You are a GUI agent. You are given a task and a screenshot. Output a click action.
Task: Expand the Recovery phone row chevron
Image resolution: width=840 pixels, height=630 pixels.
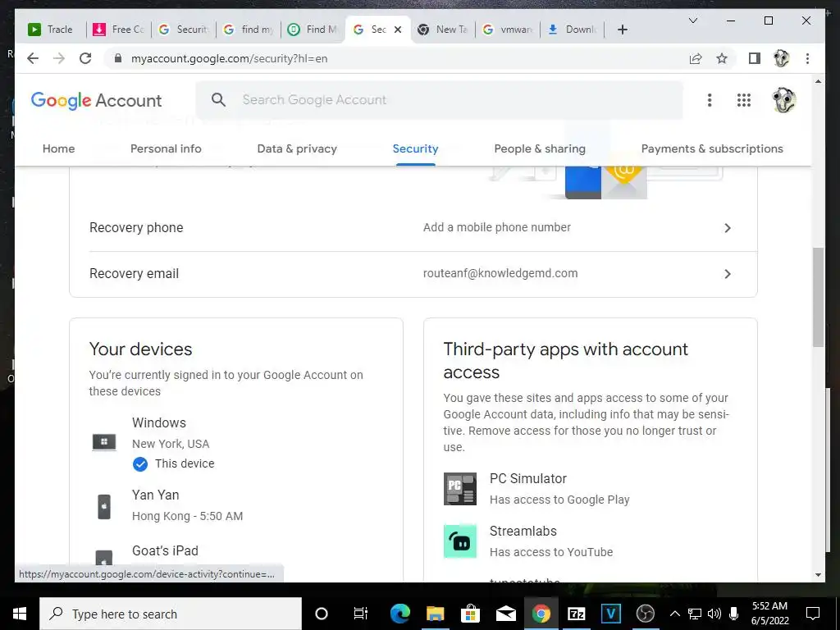click(727, 228)
